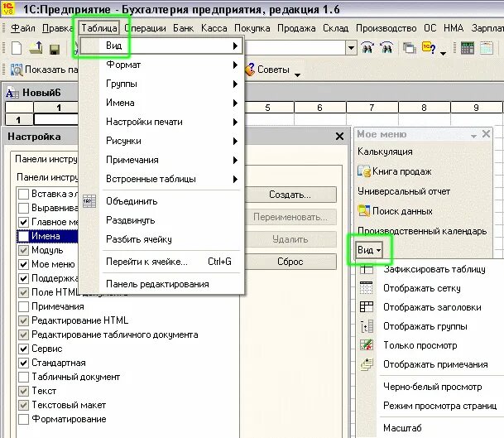Click the calendar toolbar icon
Image resolution: width=504 pixels, height=438 pixels.
tap(487, 48)
